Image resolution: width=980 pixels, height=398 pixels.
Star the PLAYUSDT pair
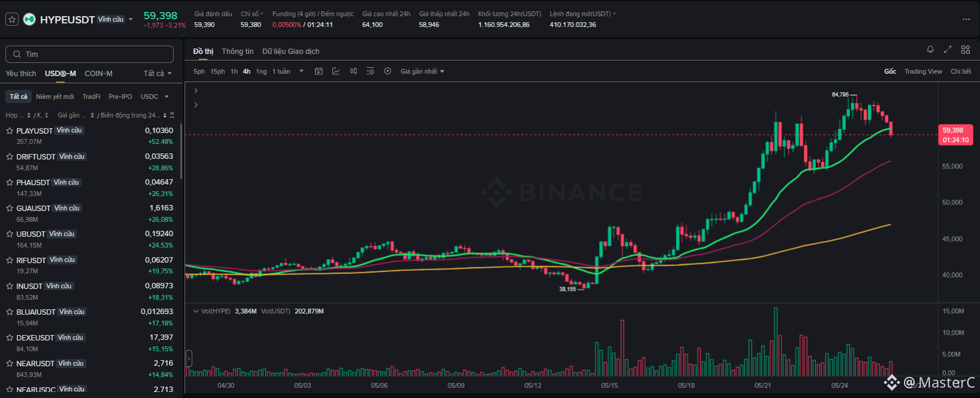10,131
